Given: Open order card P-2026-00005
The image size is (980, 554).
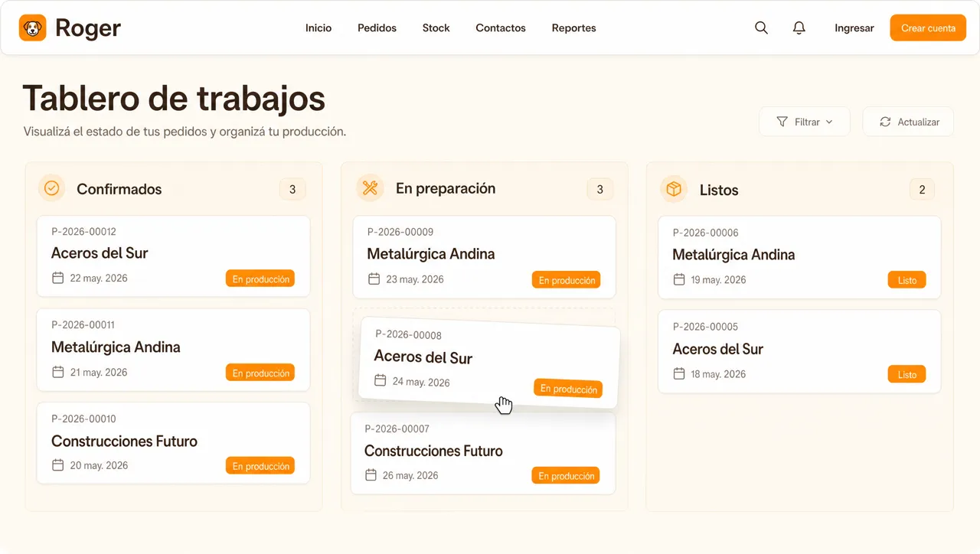Looking at the screenshot, I should point(799,351).
